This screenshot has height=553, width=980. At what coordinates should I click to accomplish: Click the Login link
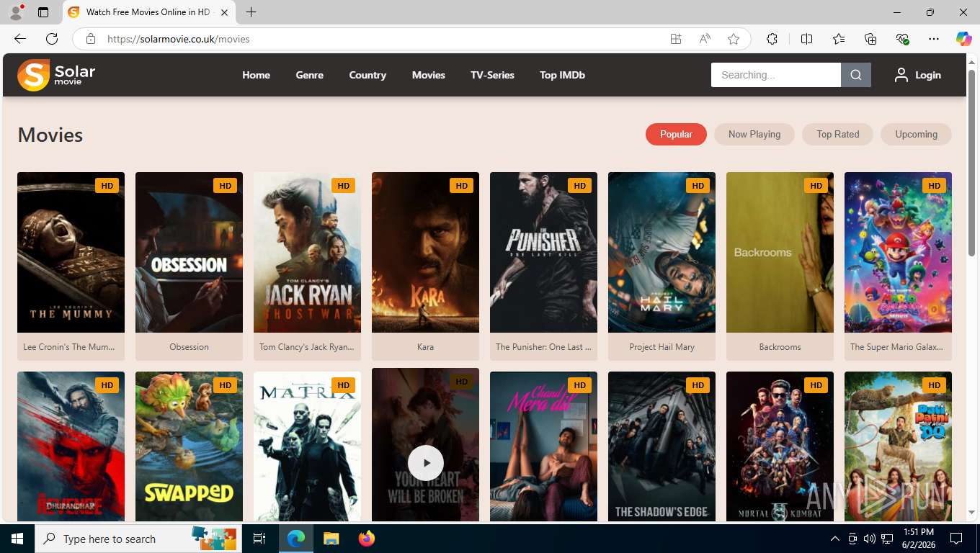(x=928, y=75)
